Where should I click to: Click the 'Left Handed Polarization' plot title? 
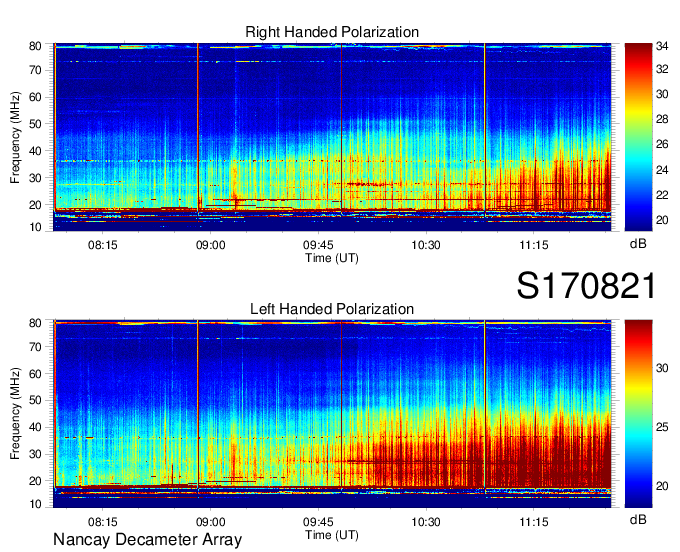[332, 309]
